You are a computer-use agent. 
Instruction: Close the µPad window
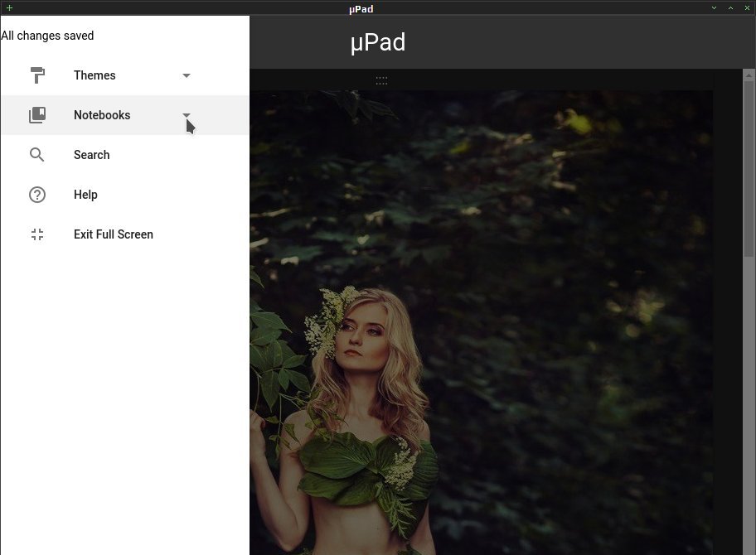pyautogui.click(x=747, y=7)
